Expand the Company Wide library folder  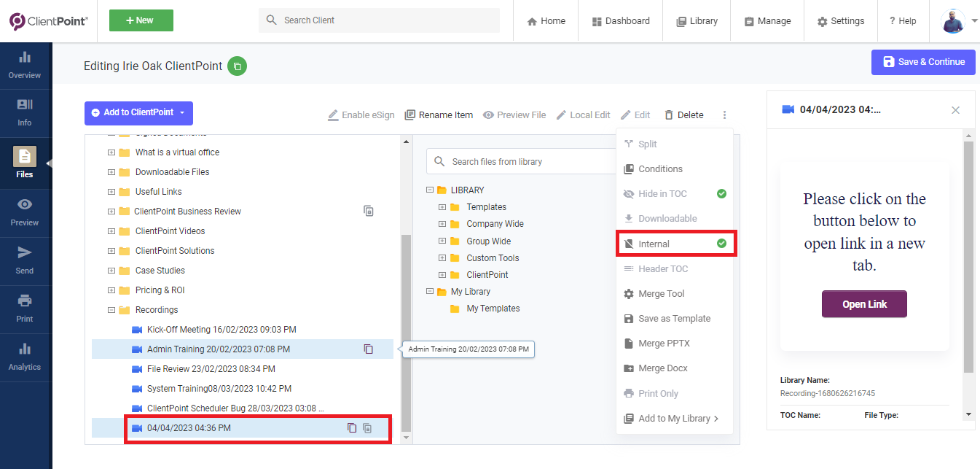point(442,224)
